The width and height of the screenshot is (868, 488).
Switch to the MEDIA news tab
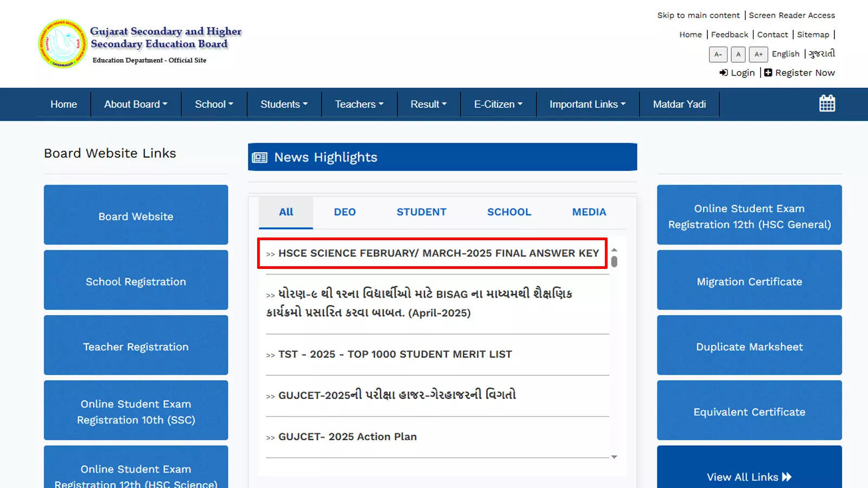[589, 212]
